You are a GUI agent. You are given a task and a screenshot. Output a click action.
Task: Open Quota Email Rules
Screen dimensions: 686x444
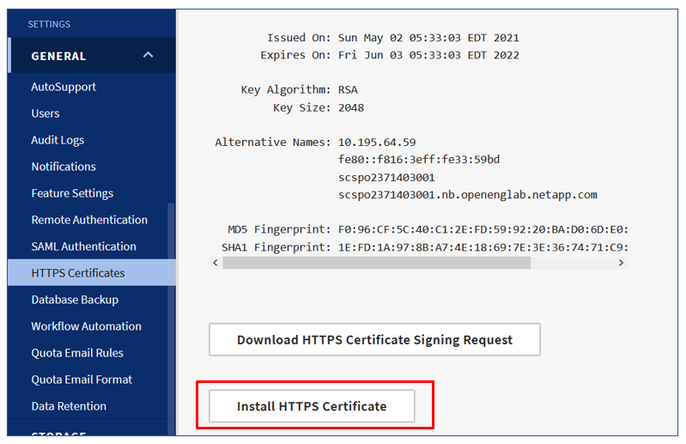[77, 353]
